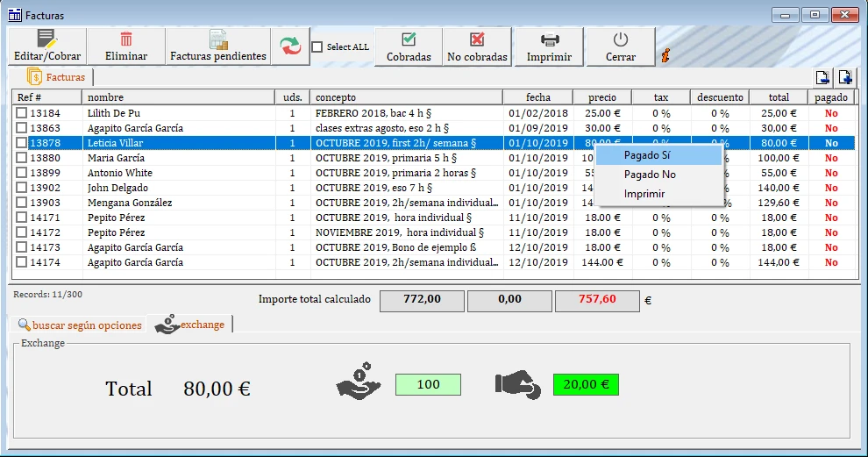This screenshot has width=868, height=457.
Task: Enable the Select ALL checkbox
Action: (x=317, y=47)
